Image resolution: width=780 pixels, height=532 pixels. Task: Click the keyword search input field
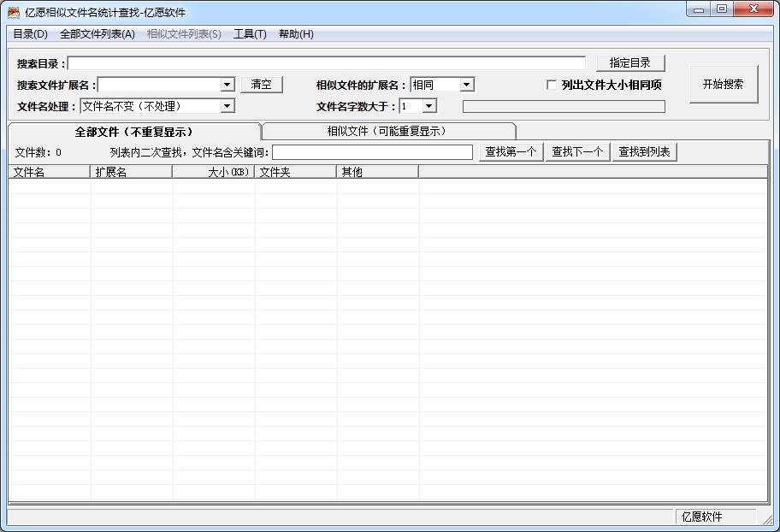click(x=372, y=152)
